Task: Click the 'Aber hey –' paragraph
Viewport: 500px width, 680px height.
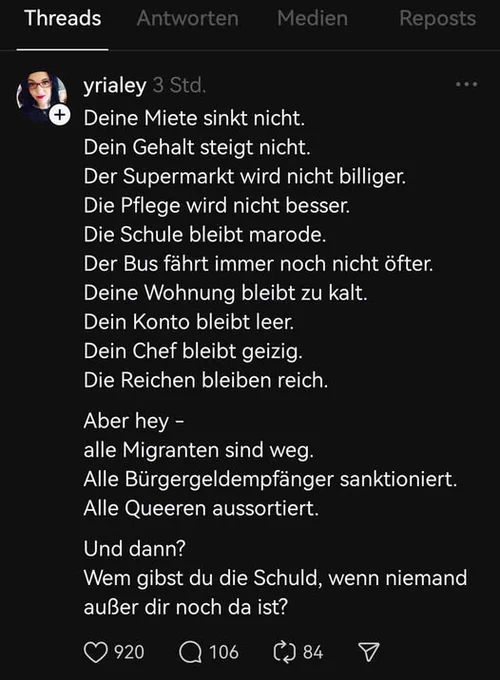Action: tap(134, 421)
